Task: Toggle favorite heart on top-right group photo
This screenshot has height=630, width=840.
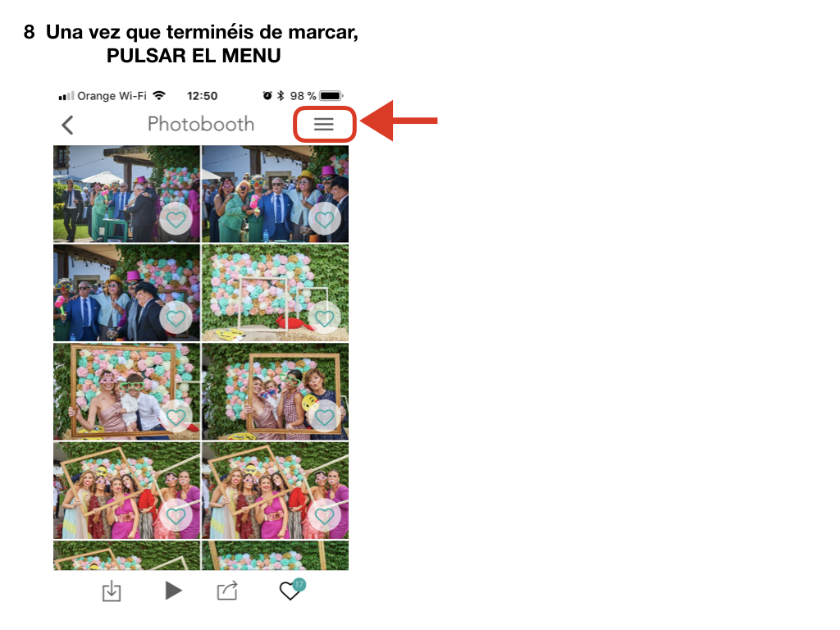Action: point(324,219)
